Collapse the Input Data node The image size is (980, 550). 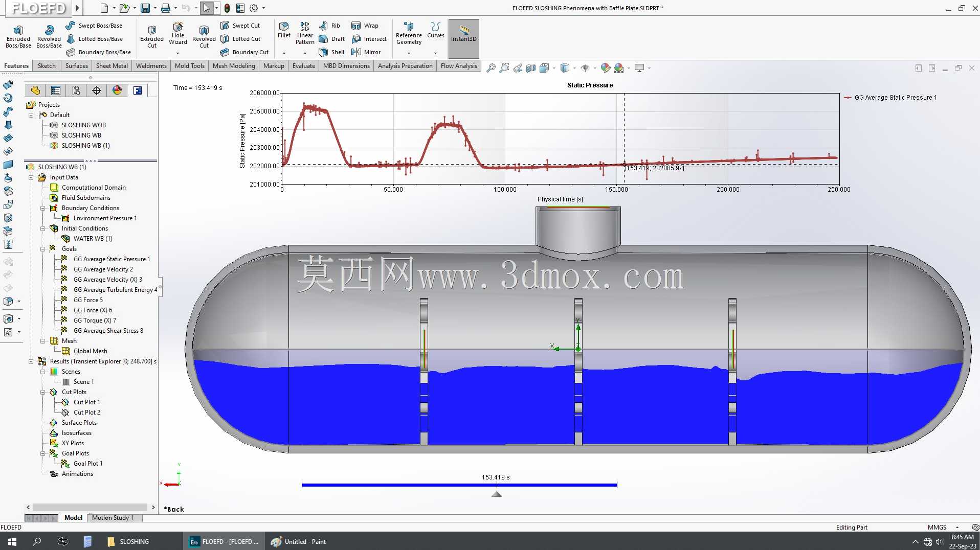pyautogui.click(x=31, y=177)
